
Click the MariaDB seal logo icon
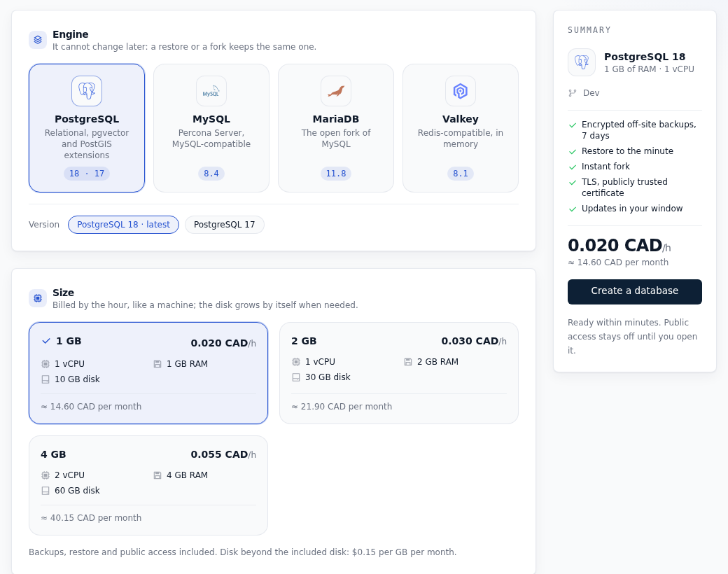(336, 91)
